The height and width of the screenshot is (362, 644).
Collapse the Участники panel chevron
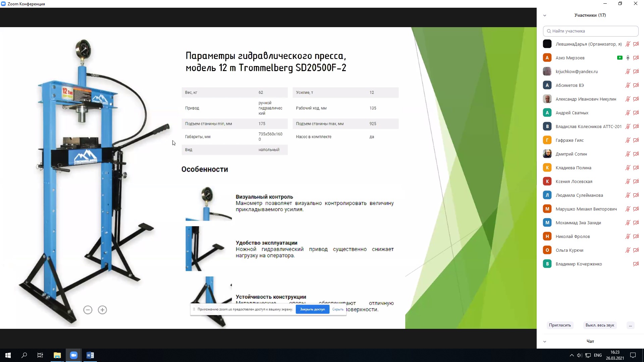pyautogui.click(x=545, y=15)
